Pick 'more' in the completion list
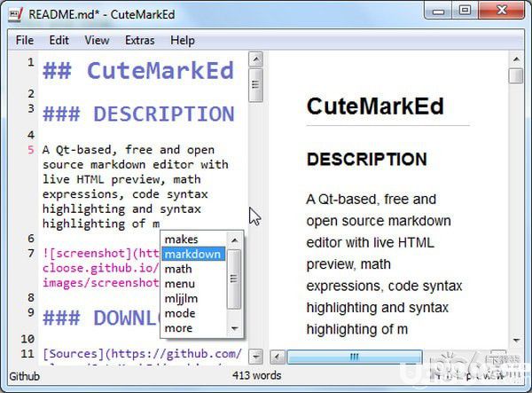Image resolution: width=532 pixels, height=393 pixels. (193, 328)
